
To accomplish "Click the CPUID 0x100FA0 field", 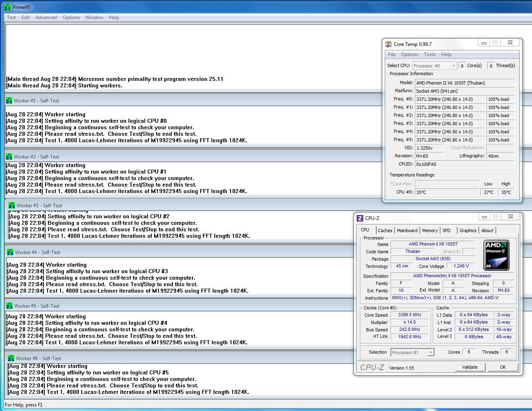I will coord(464,164).
